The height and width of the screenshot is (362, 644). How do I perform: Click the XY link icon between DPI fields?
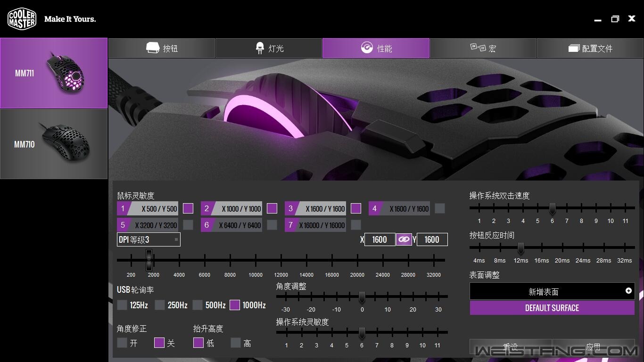point(404,239)
